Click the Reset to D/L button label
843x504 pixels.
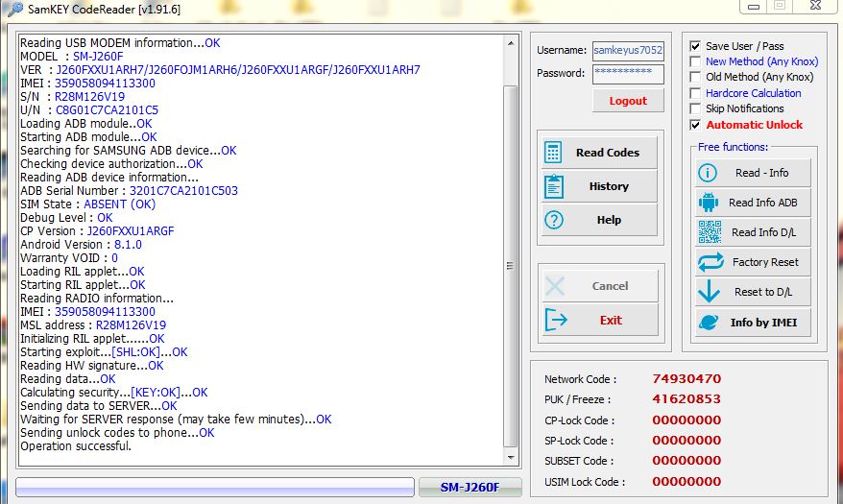tap(763, 292)
